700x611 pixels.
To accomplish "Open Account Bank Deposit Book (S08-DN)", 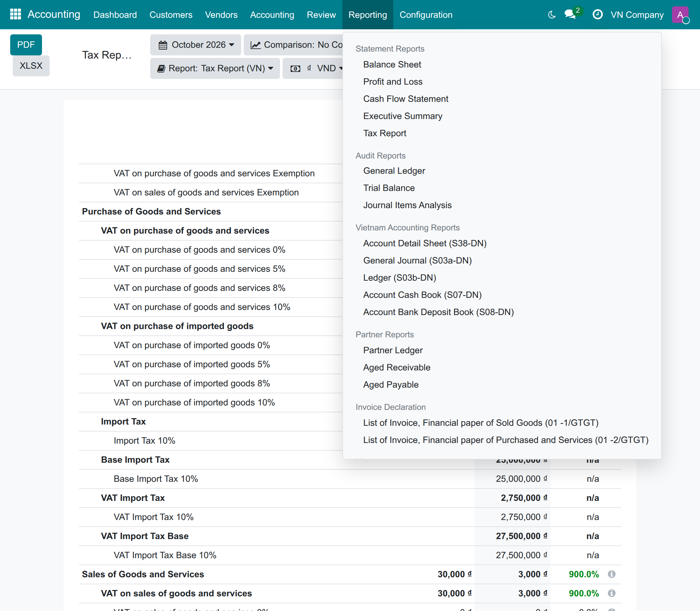I will pos(438,312).
